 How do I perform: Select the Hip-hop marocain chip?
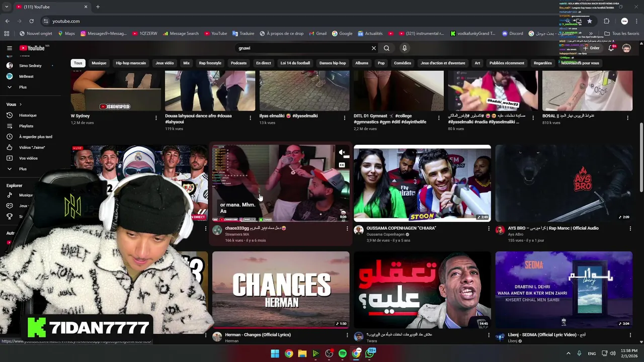[131, 63]
